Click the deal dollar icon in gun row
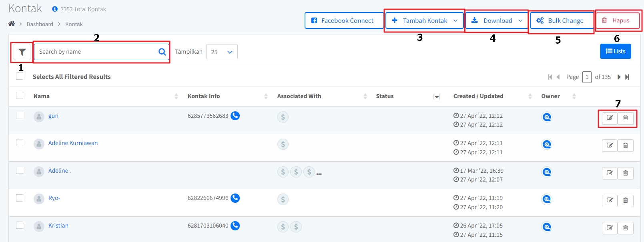The width and height of the screenshot is (644, 242). pos(283,117)
